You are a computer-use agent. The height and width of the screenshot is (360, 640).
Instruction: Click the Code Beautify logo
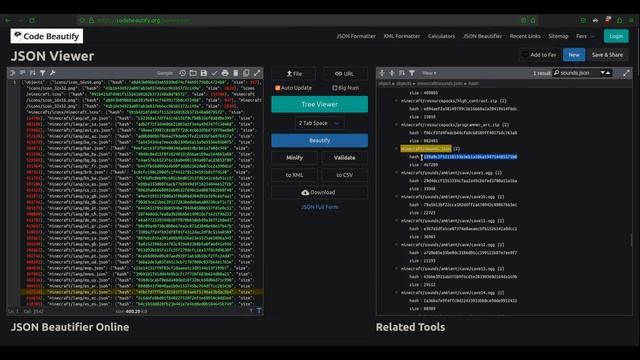coord(47,36)
